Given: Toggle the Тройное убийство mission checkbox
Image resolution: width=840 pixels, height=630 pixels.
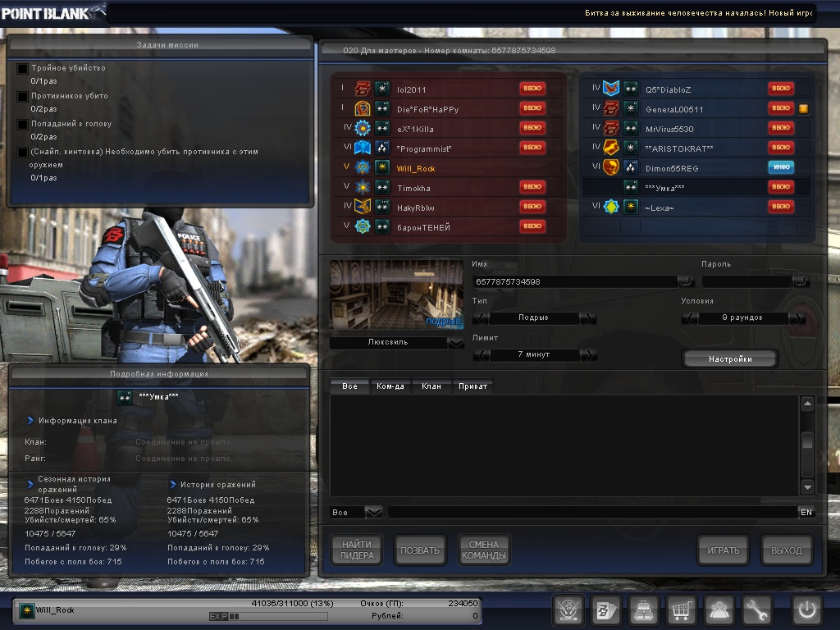Looking at the screenshot, I should [x=22, y=69].
